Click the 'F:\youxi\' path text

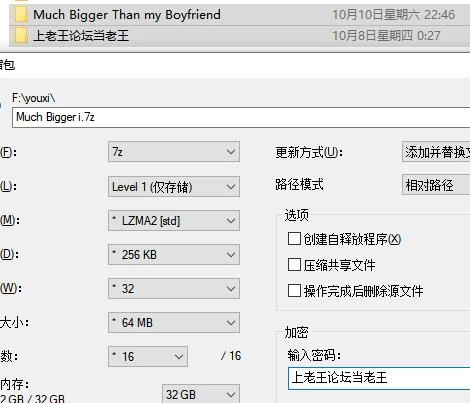34,98
